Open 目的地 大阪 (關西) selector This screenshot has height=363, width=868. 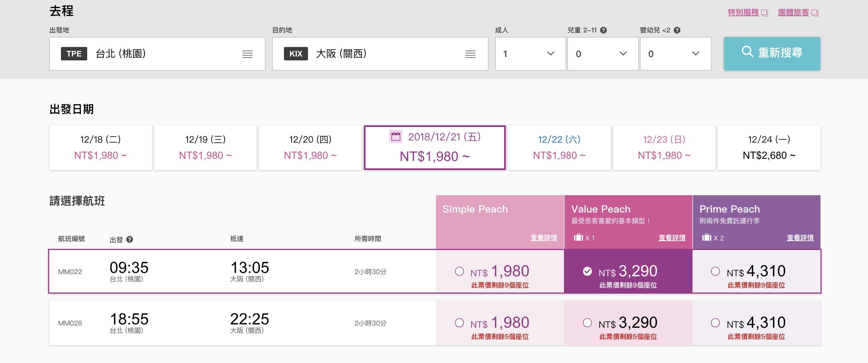tap(380, 54)
